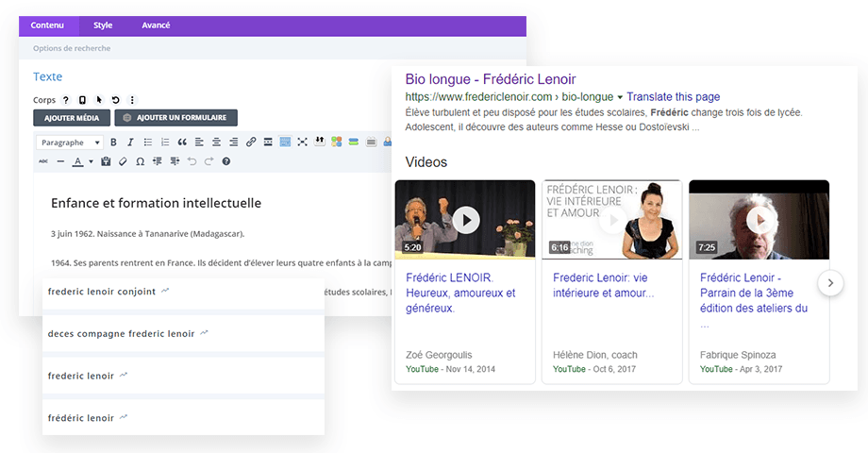Click the next arrow in Videos carousel
Image resolution: width=868 pixels, height=453 pixels.
point(830,282)
